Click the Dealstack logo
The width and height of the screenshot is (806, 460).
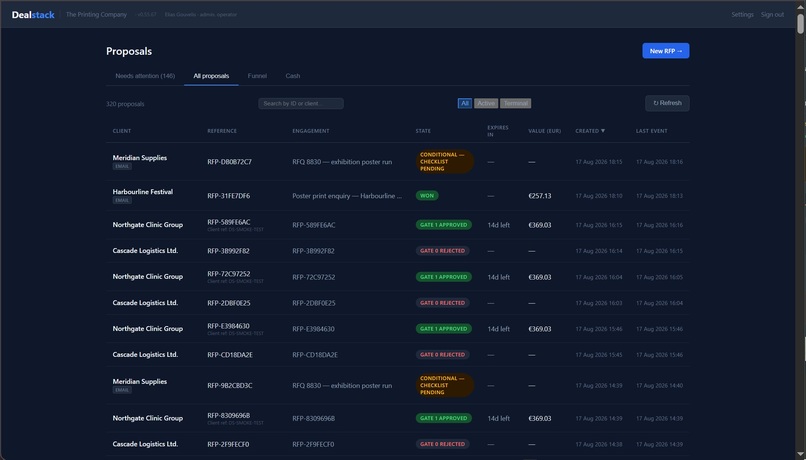(x=33, y=15)
